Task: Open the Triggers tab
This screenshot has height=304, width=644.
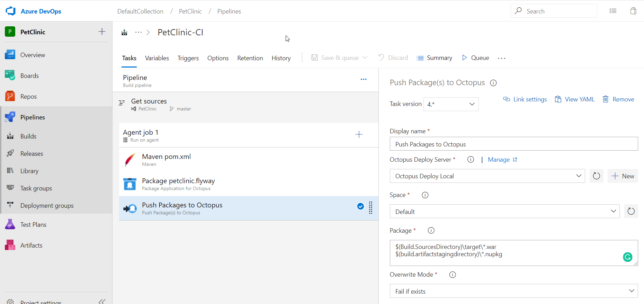Action: 188,58
